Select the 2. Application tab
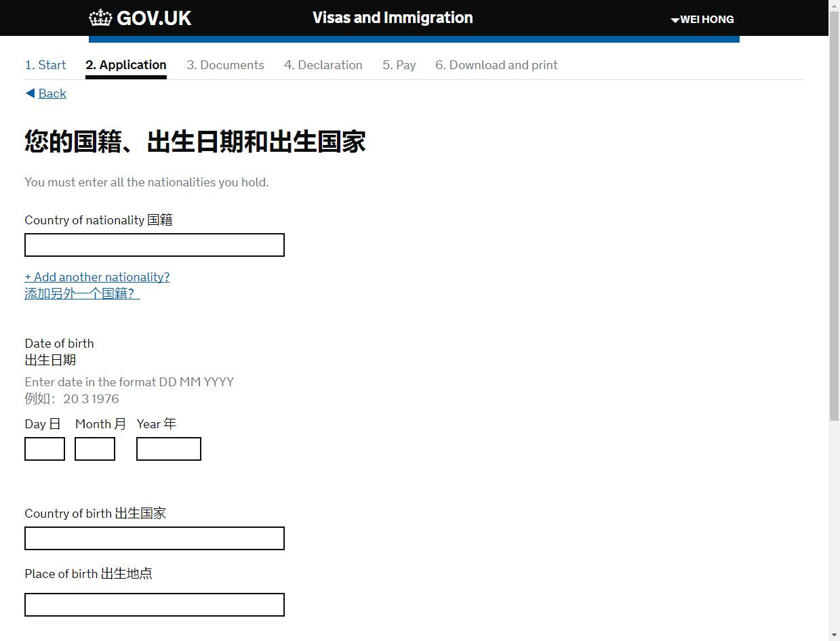Screen dimensions: 840x641 point(126,65)
